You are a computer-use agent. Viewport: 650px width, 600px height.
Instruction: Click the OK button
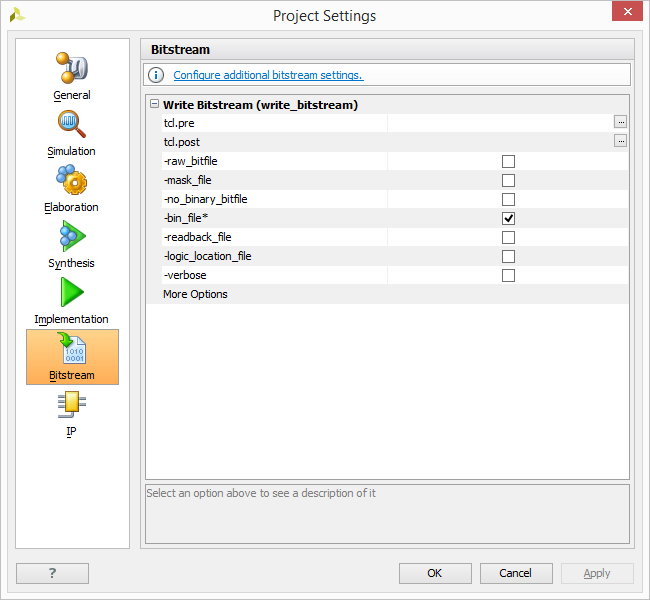(x=435, y=573)
